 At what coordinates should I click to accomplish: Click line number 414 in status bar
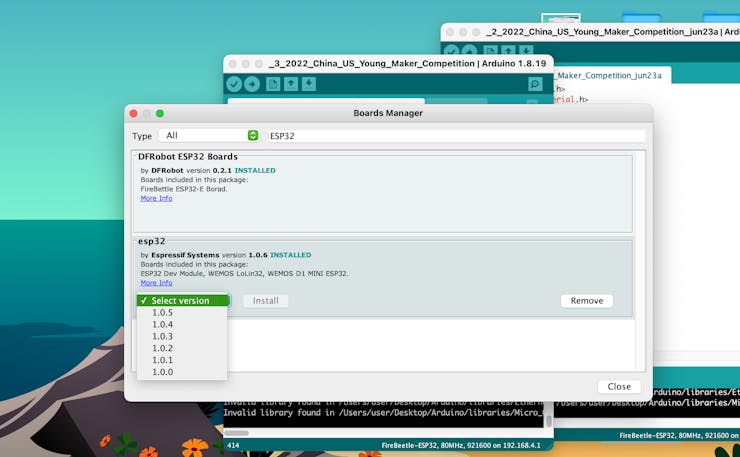click(233, 445)
